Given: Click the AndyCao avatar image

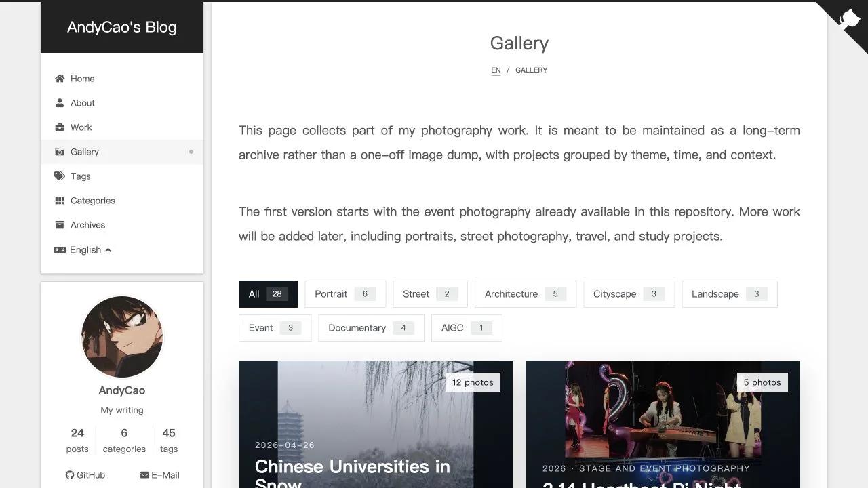Looking at the screenshot, I should click(122, 337).
